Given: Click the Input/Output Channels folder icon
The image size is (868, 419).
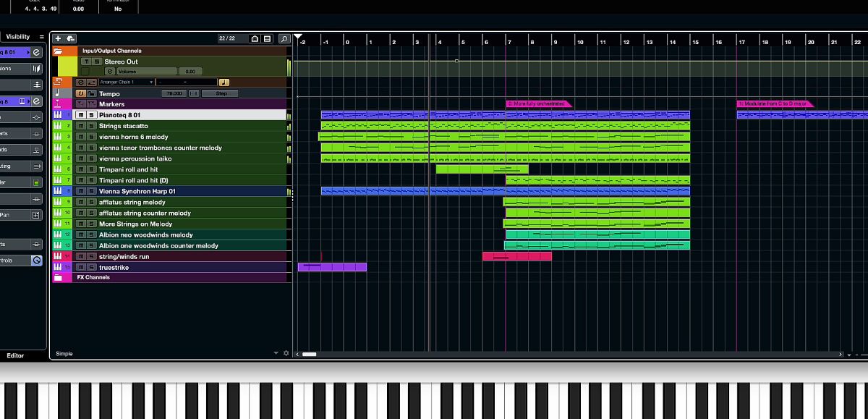Looking at the screenshot, I should [58, 51].
